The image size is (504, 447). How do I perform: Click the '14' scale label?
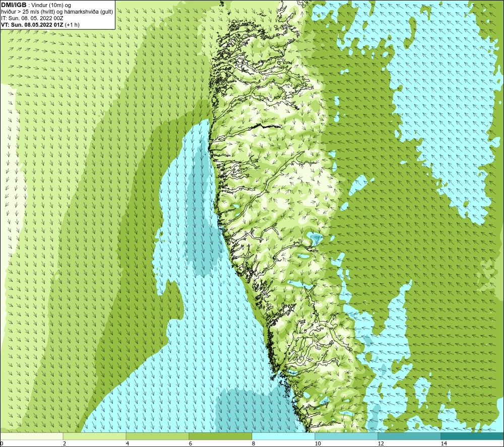pos(444,443)
